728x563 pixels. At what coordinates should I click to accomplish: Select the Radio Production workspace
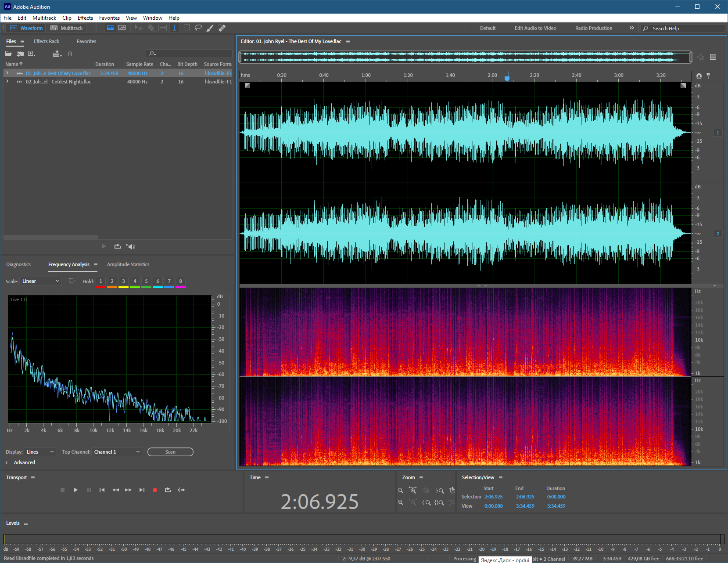[594, 28]
